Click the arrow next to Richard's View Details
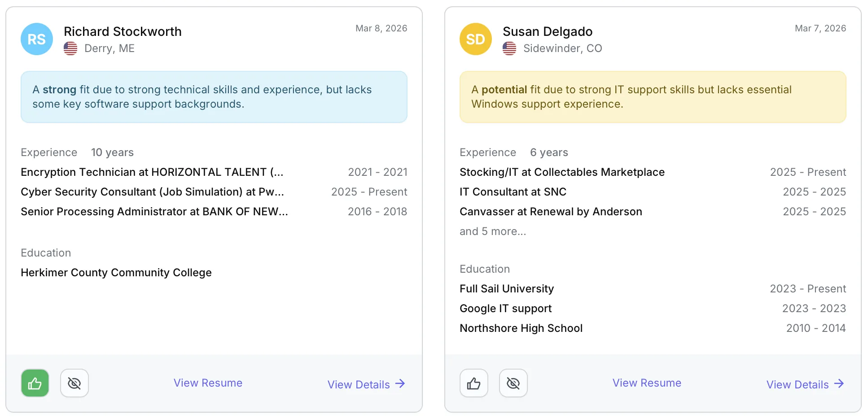 [400, 384]
